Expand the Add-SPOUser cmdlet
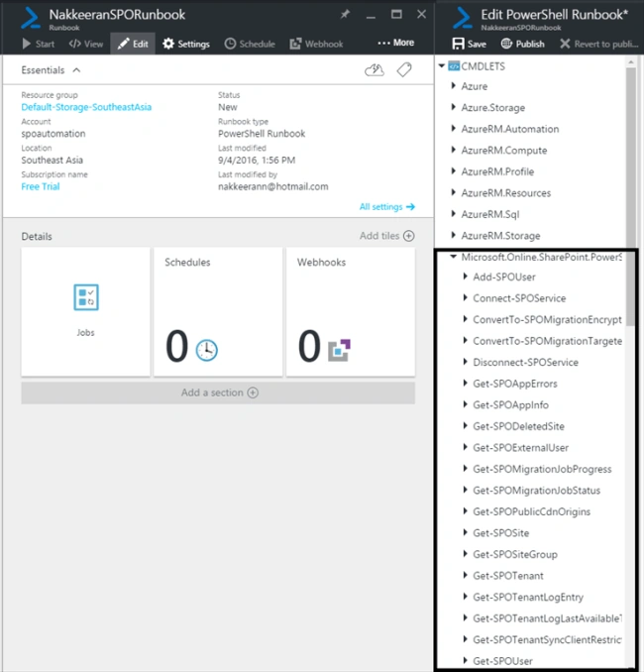Screen dimensions: 644x672 click(x=466, y=277)
